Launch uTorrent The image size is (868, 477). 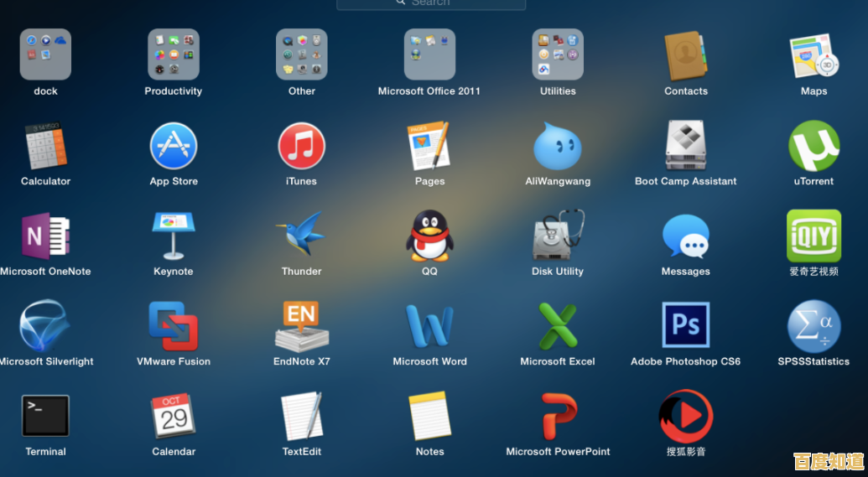[813, 147]
